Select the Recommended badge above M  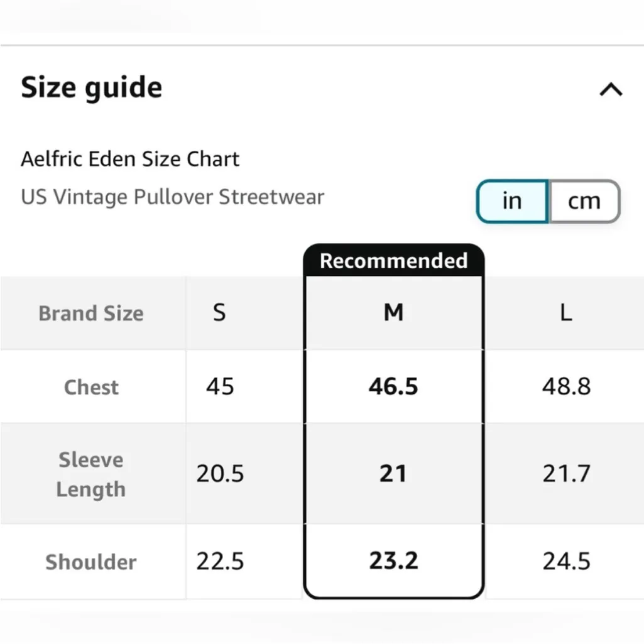pos(393,261)
